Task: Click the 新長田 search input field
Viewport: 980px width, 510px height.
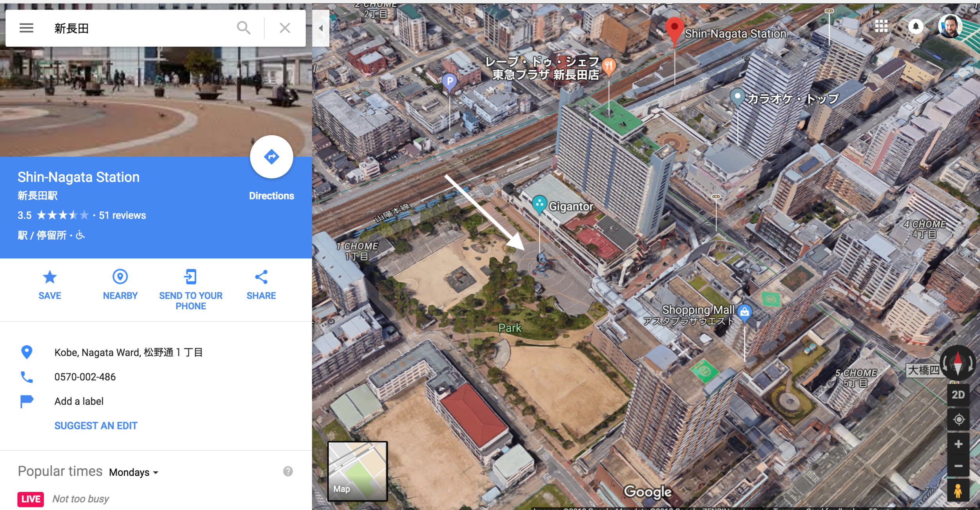Action: 141,28
